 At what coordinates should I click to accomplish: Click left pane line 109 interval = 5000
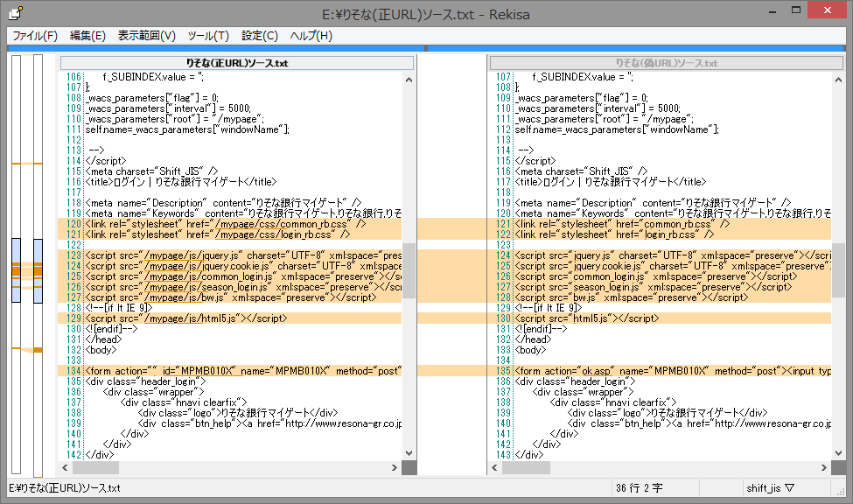[x=168, y=108]
